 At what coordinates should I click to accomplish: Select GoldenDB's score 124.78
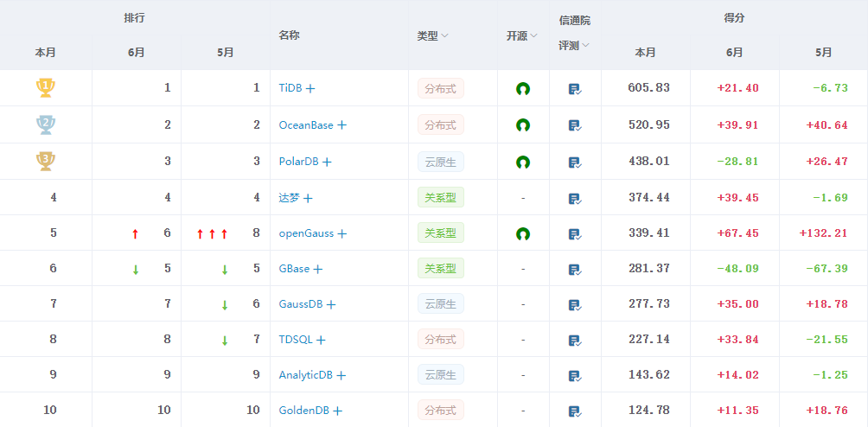coord(648,411)
